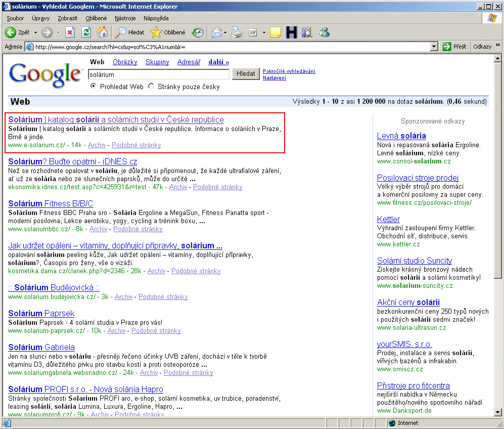Click the Stop loading icon
Screen dimensions: 504x429
70,32
